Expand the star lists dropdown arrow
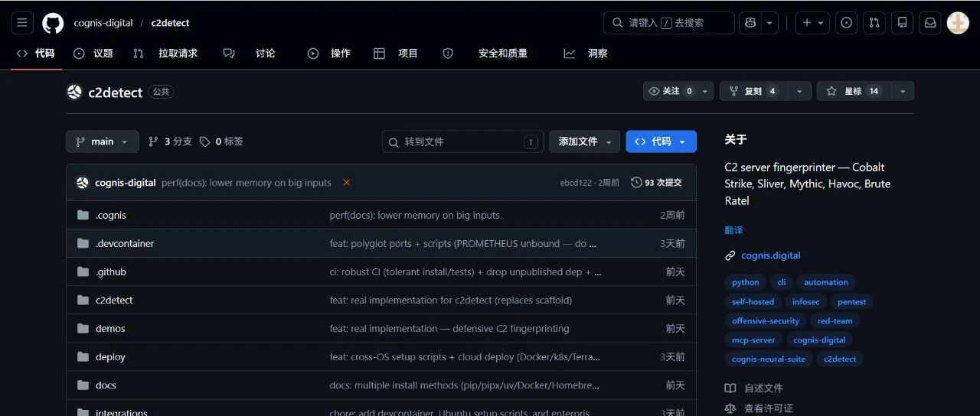Image resolution: width=980 pixels, height=416 pixels. pyautogui.click(x=903, y=91)
